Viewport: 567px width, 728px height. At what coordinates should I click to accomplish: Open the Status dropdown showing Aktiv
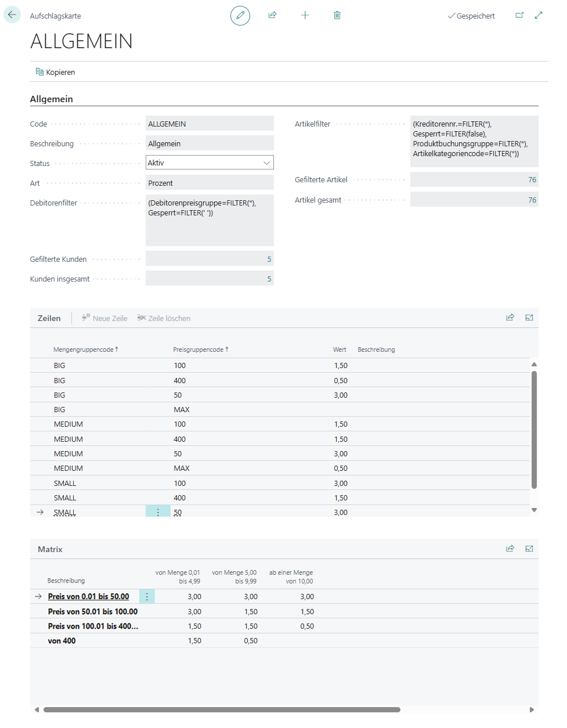click(210, 163)
